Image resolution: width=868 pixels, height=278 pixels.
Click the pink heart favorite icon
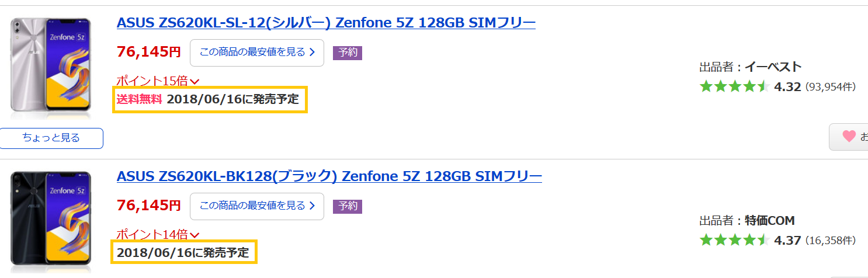[849, 137]
